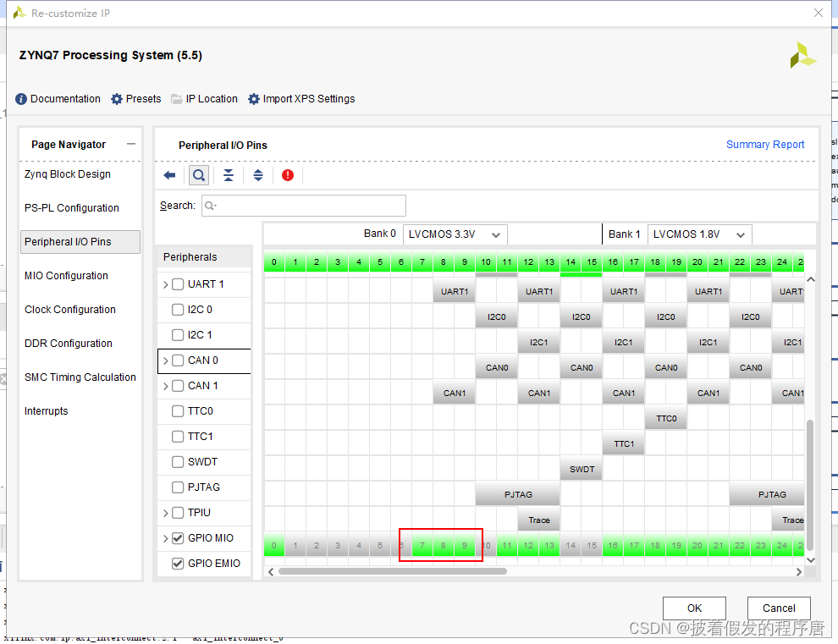Go to Zynq Block Design page
This screenshot has width=838, height=644.
click(68, 174)
